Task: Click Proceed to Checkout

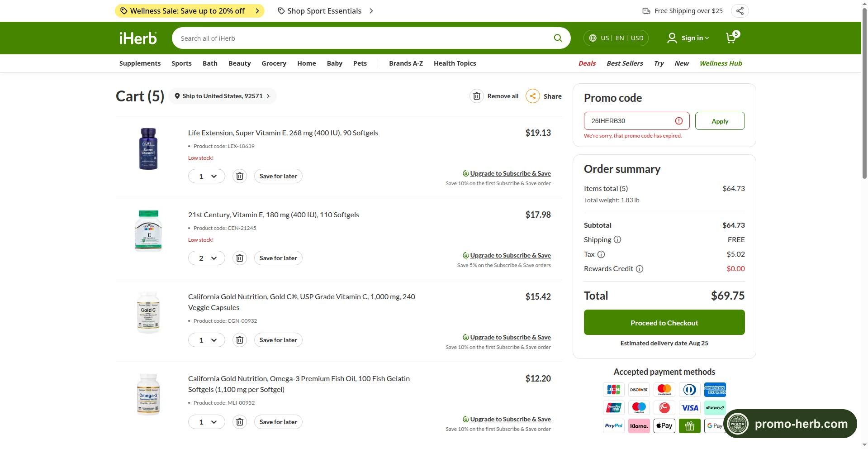Action: 664,322
